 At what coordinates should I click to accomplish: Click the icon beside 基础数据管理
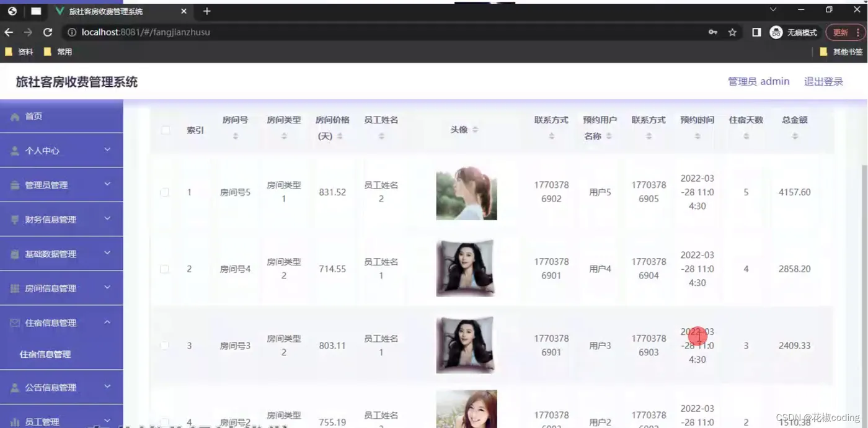click(x=15, y=254)
